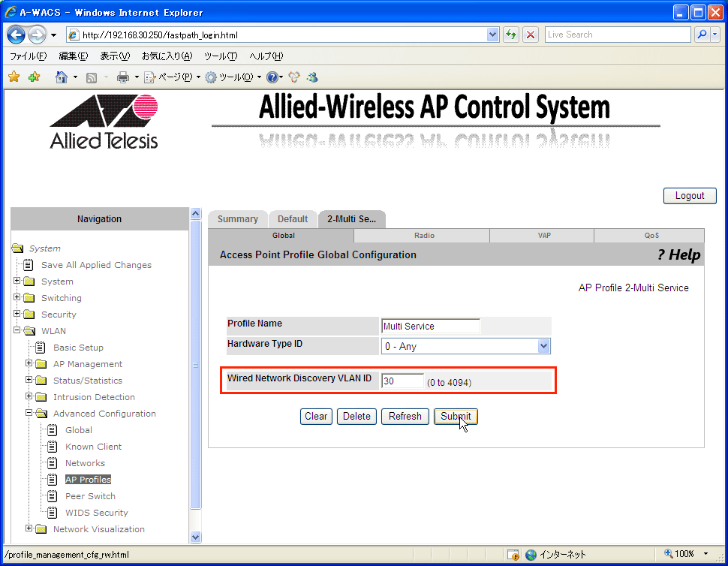Expand the Switching folder node
The width and height of the screenshot is (728, 566).
pyautogui.click(x=17, y=297)
